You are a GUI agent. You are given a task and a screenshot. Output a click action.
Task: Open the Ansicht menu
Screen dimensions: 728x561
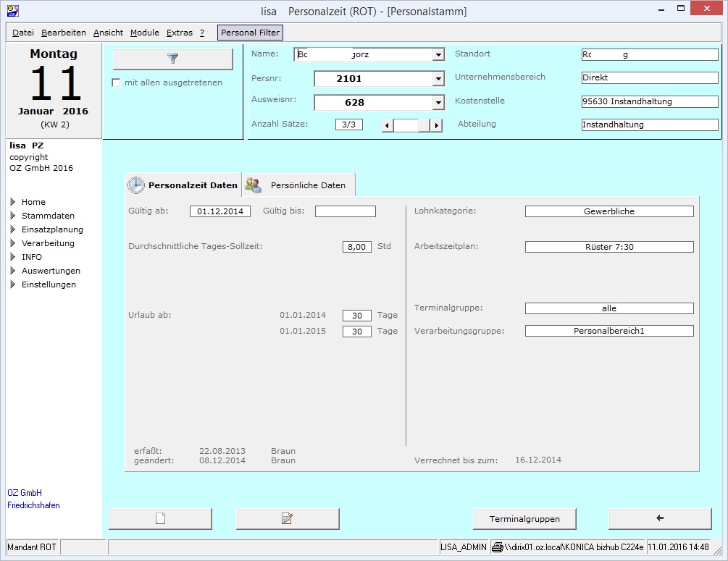pos(108,33)
